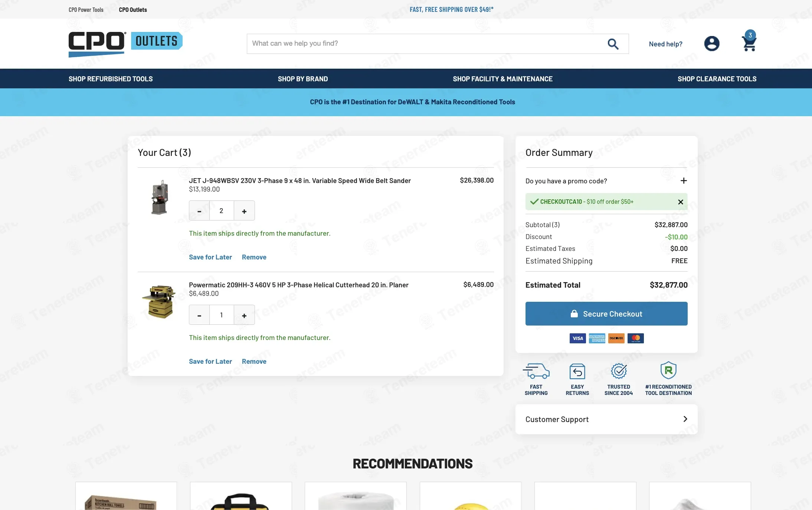Click the search magnifier icon
Image resolution: width=812 pixels, height=510 pixels.
[613, 44]
